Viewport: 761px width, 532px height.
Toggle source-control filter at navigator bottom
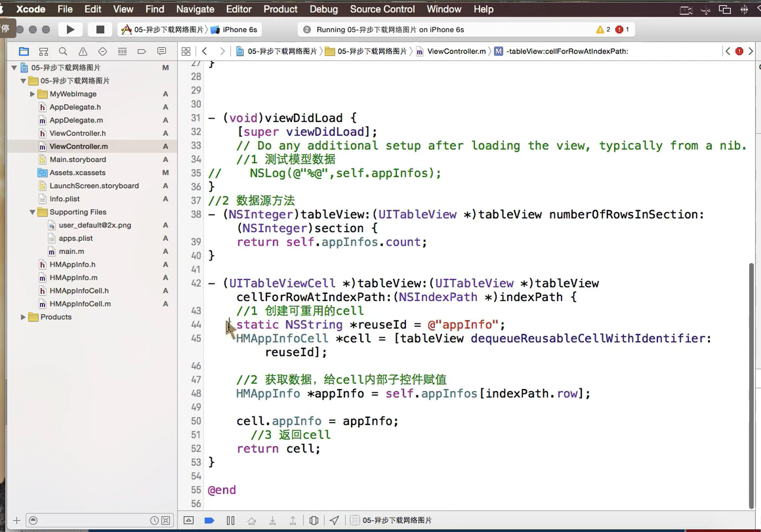(x=166, y=521)
